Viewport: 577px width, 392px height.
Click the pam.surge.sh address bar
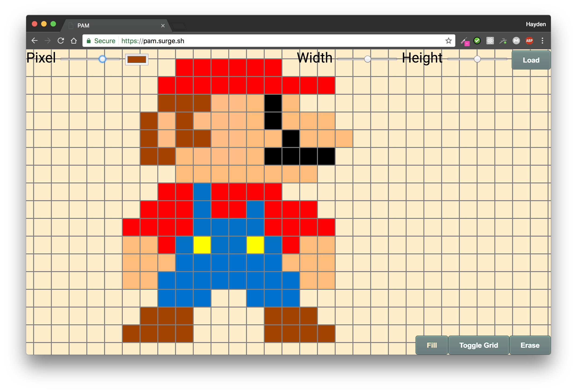273,41
